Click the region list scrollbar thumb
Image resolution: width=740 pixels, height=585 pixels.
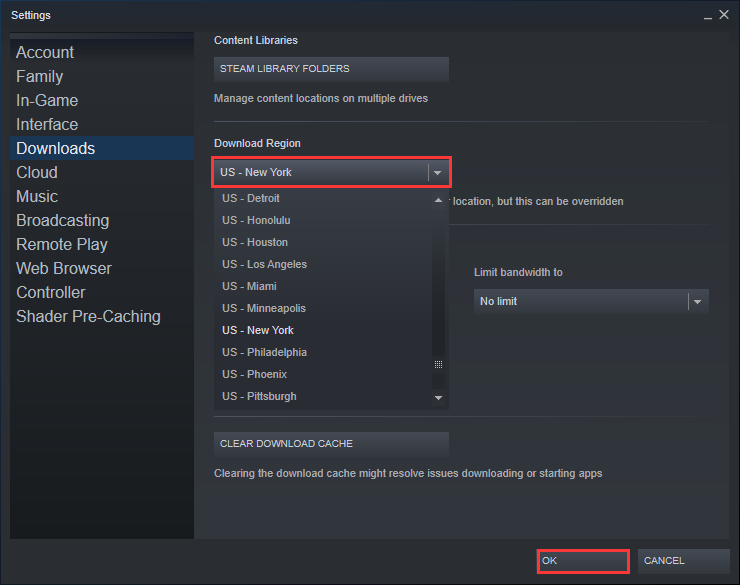click(438, 364)
